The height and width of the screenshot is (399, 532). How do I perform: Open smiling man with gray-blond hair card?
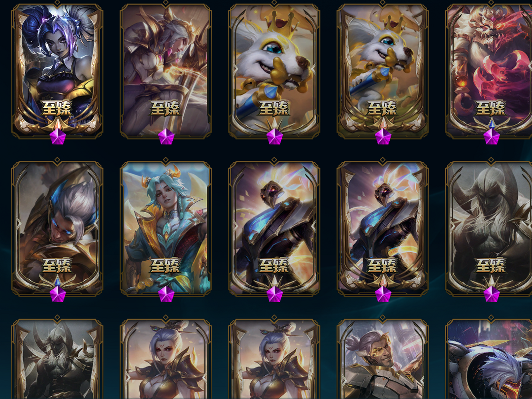[x=383, y=359]
